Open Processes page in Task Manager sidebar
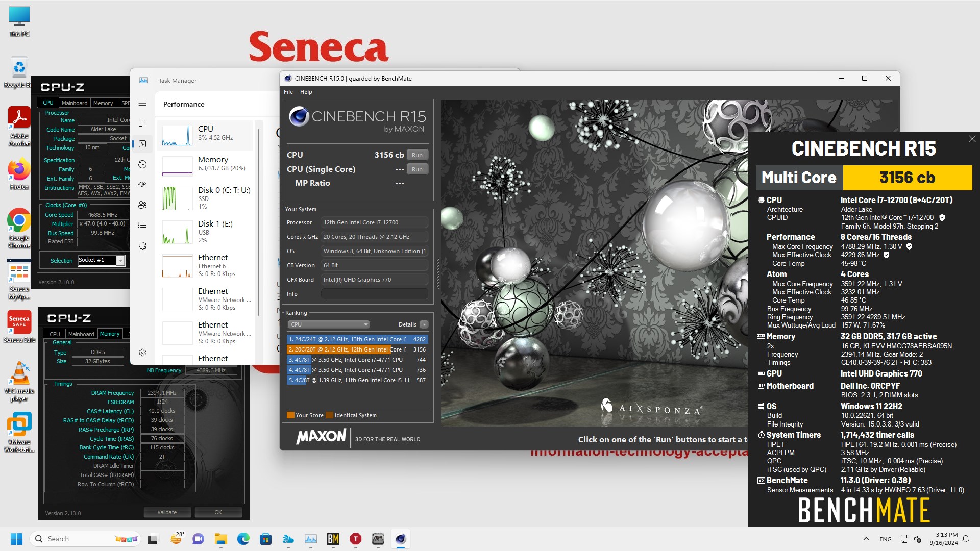Screen dimensions: 980x551 click(142, 123)
